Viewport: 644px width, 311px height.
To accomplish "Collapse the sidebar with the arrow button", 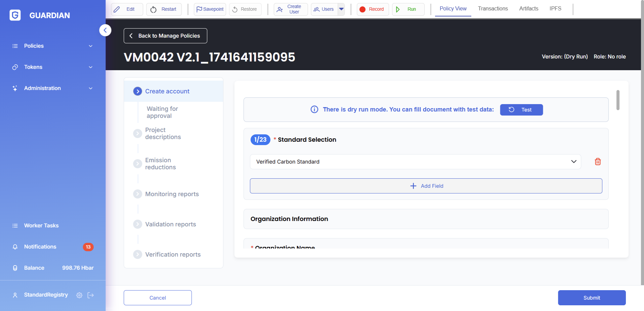I will point(105,30).
